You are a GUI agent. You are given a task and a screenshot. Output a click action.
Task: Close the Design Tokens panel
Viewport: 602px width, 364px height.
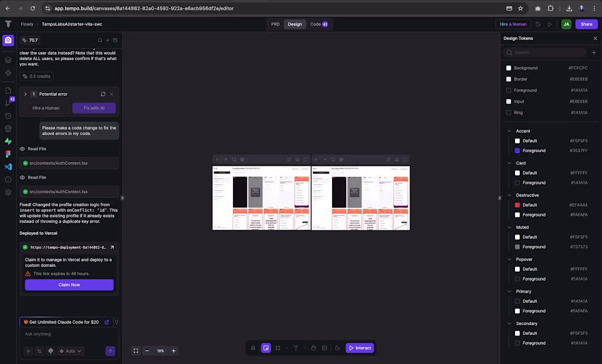coord(595,38)
